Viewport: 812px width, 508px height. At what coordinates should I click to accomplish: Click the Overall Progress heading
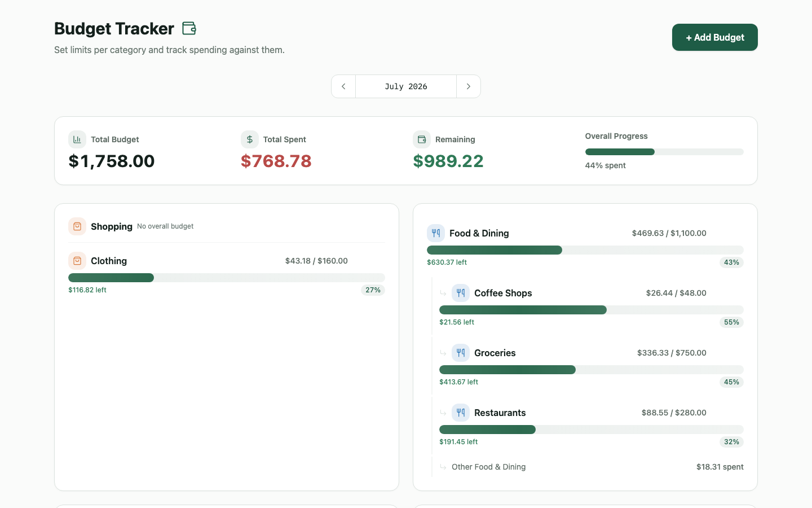tap(616, 136)
